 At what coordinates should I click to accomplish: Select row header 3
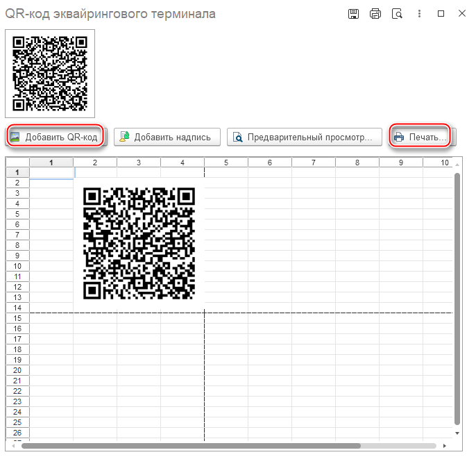click(x=17, y=193)
